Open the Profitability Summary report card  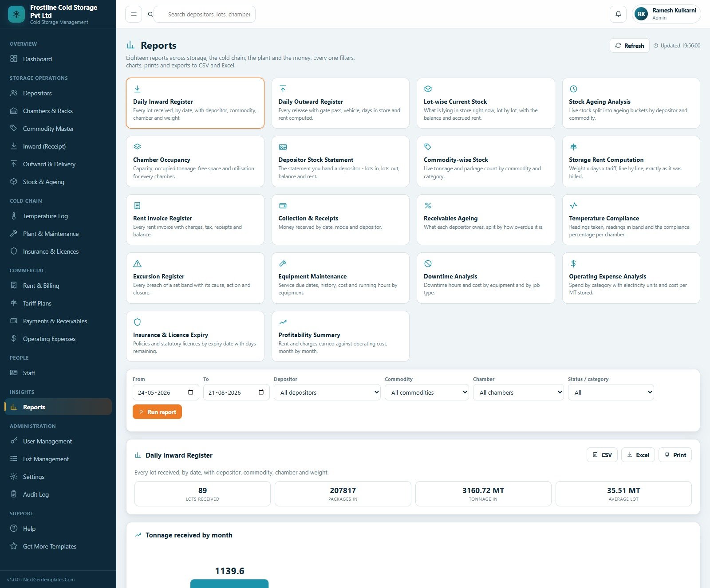pyautogui.click(x=340, y=337)
